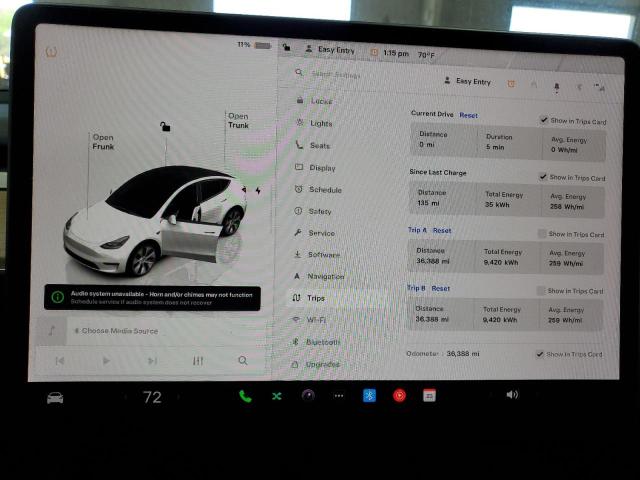Check Trip B Show in Trips Card
Viewport: 640px width, 480px height.
pyautogui.click(x=540, y=291)
